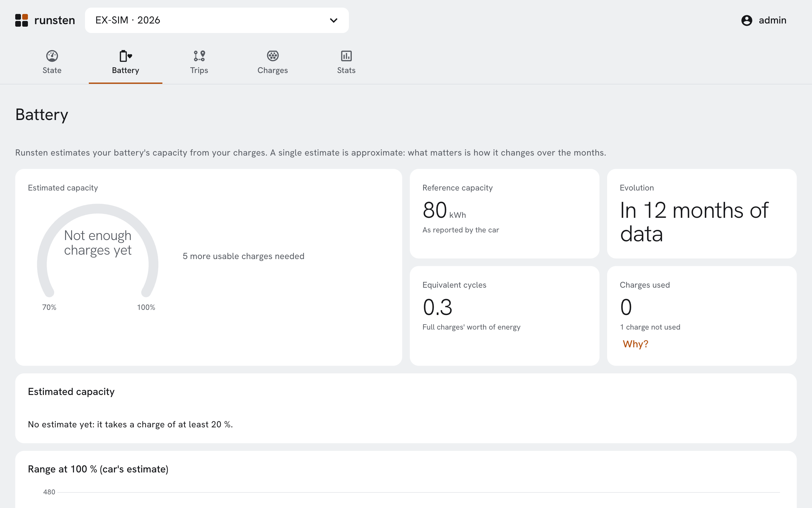Click 'Not enough charges yet' gauge text
Screen dimensions: 812x508
point(98,243)
